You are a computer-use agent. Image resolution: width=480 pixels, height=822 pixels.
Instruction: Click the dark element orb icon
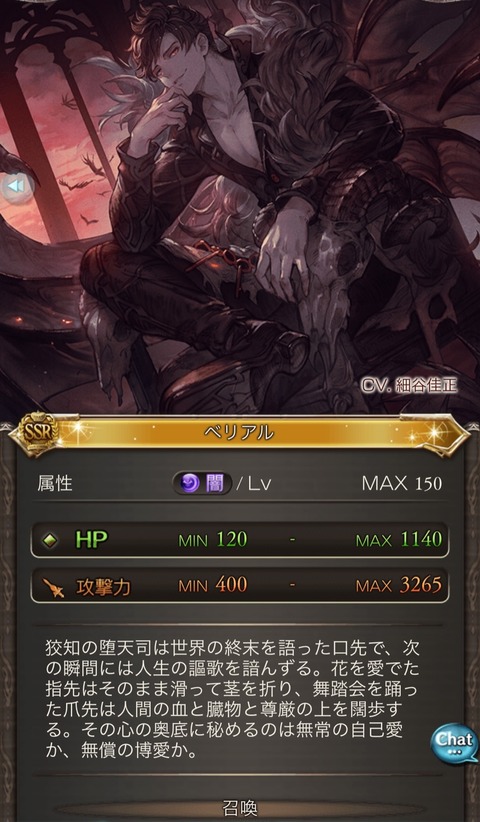tap(189, 483)
